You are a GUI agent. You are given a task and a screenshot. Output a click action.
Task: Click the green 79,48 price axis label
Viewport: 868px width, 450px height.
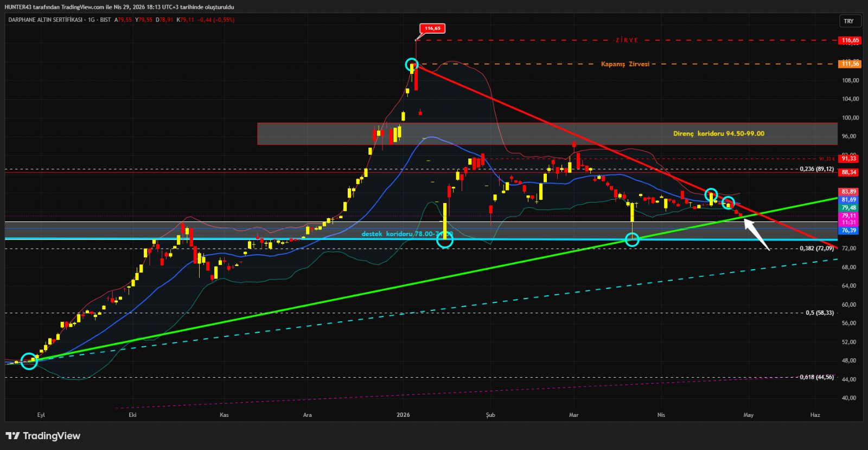click(x=849, y=208)
